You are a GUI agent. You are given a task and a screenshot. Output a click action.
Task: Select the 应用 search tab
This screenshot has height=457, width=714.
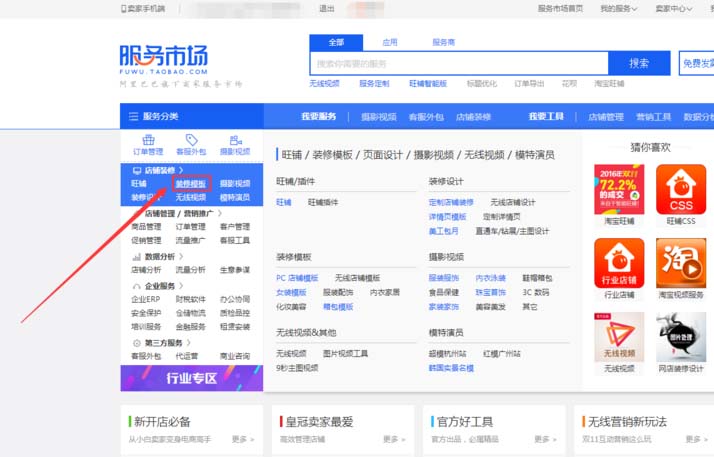[x=390, y=42]
